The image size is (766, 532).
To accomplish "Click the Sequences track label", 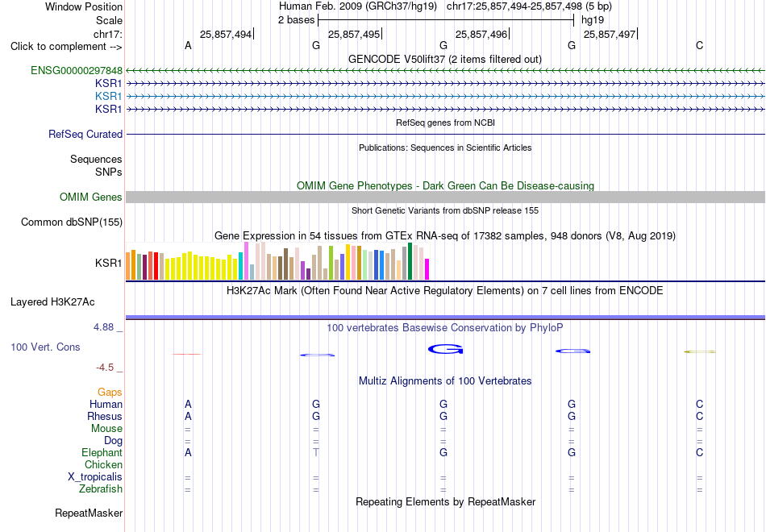I will [96, 160].
